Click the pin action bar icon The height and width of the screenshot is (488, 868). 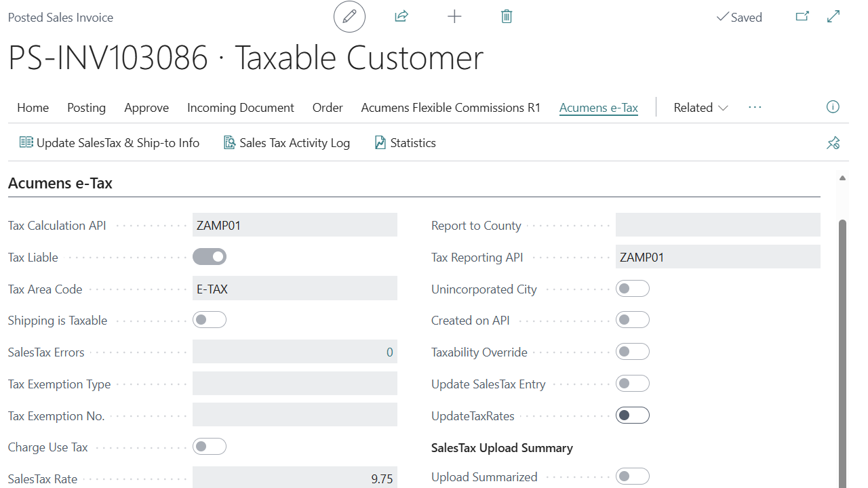click(x=833, y=143)
